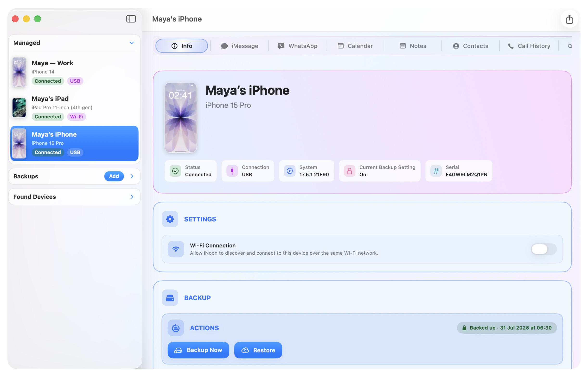Collapse the Managed section chevron

(x=132, y=43)
